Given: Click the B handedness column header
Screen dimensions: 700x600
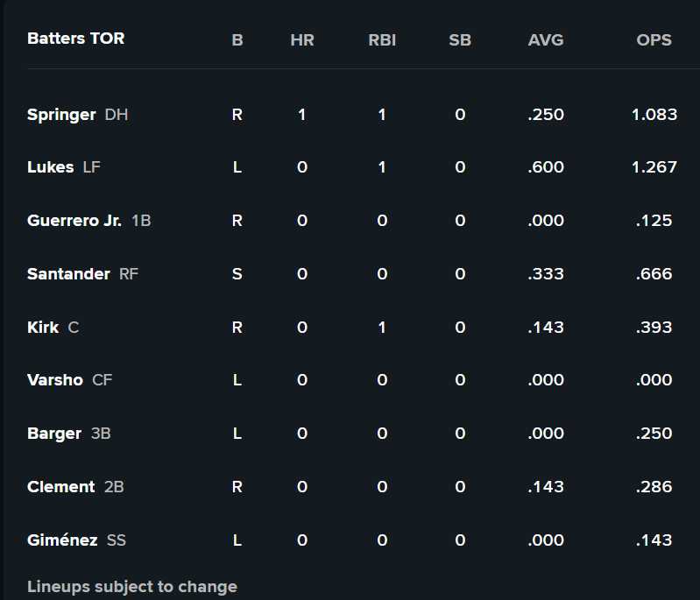Looking at the screenshot, I should [x=237, y=40].
